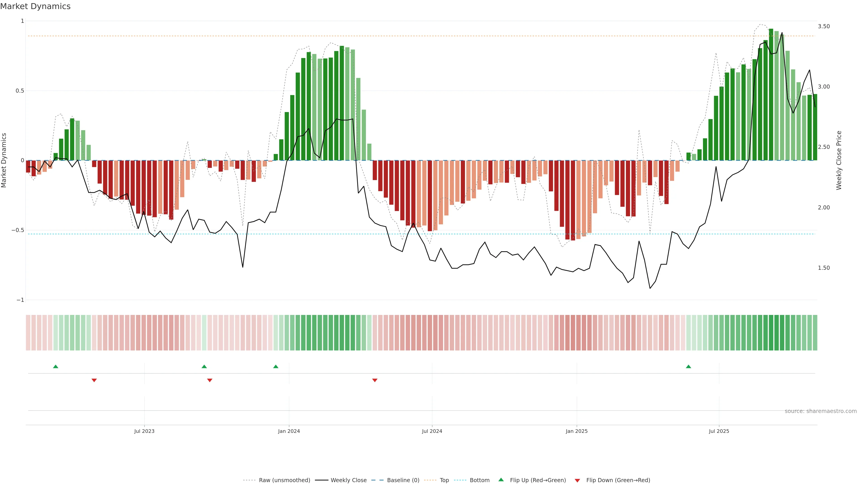Click the source: sharemaestro.com text
868x488 pixels.
(x=821, y=411)
